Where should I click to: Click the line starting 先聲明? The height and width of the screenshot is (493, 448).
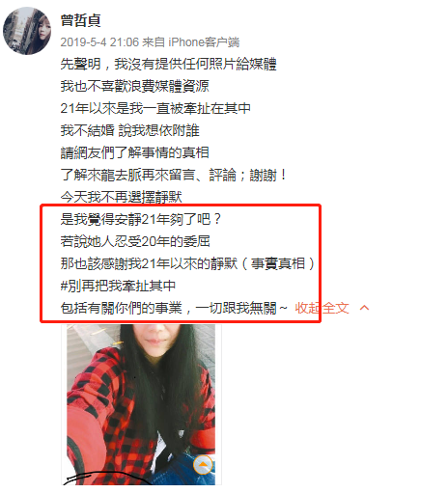point(169,64)
